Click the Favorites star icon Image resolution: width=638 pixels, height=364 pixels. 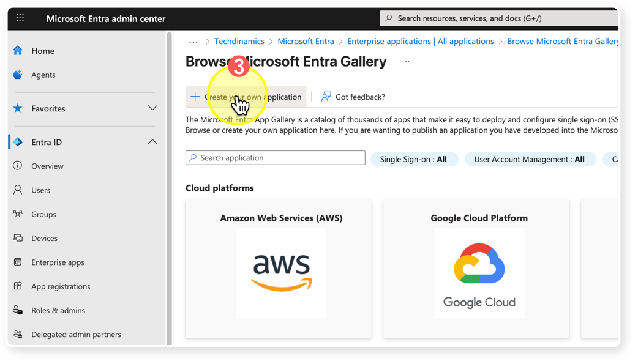click(x=18, y=108)
